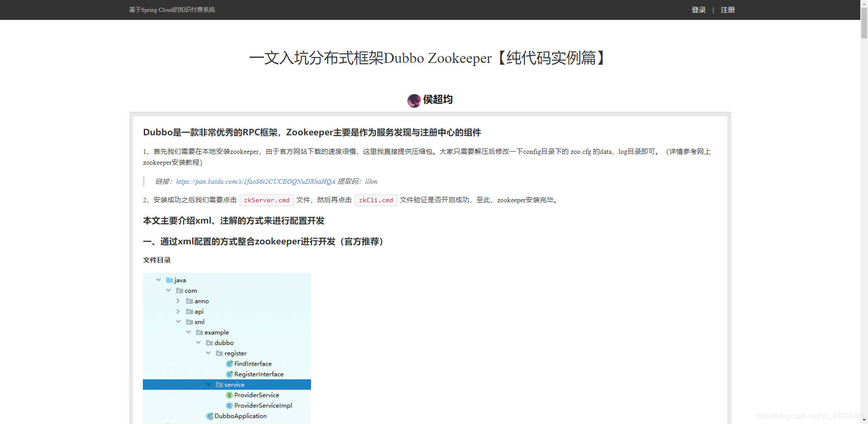The width and height of the screenshot is (868, 424).
Task: Expand the api folder chevron
Action: (x=178, y=311)
